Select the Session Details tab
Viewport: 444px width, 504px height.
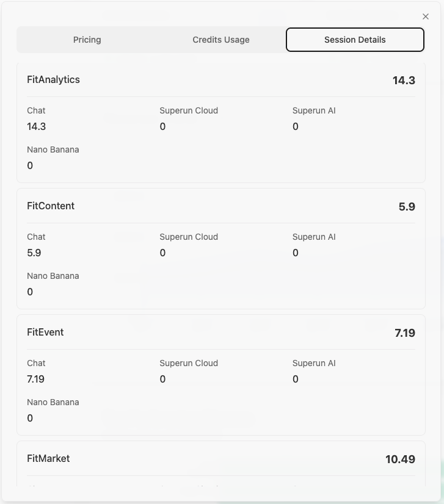point(355,40)
